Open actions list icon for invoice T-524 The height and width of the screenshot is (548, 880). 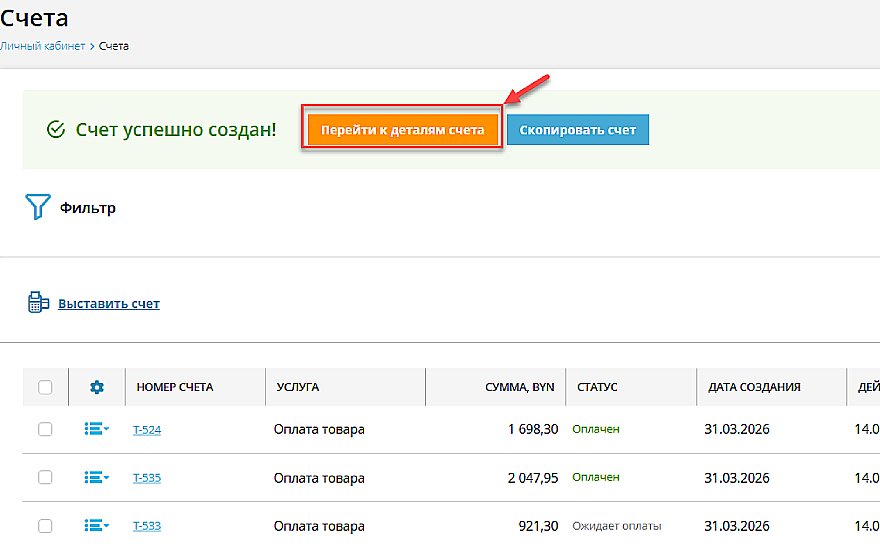(x=96, y=429)
